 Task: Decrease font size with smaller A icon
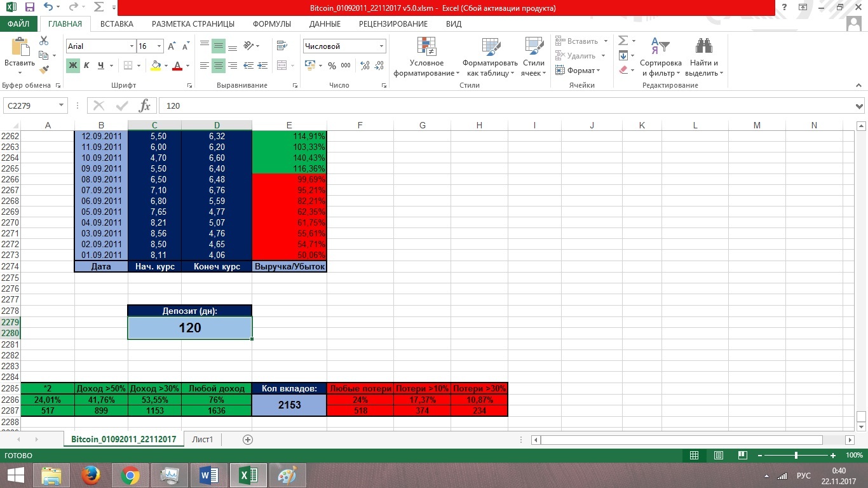(186, 46)
